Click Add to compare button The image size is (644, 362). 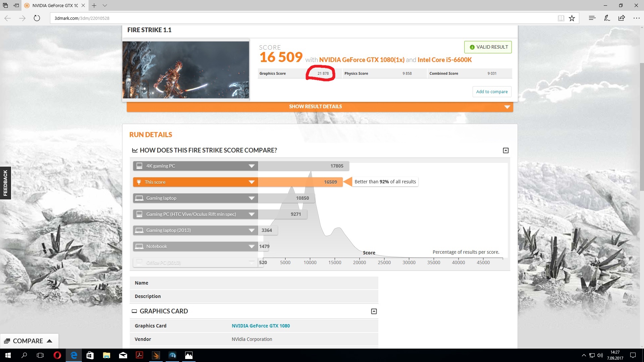point(492,92)
